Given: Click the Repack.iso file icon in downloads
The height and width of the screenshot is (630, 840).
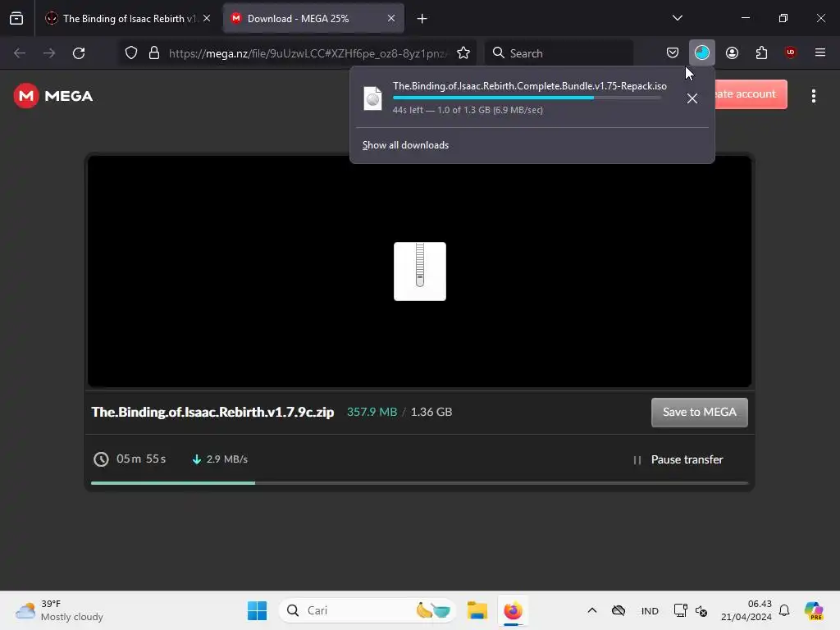Looking at the screenshot, I should pyautogui.click(x=373, y=98).
